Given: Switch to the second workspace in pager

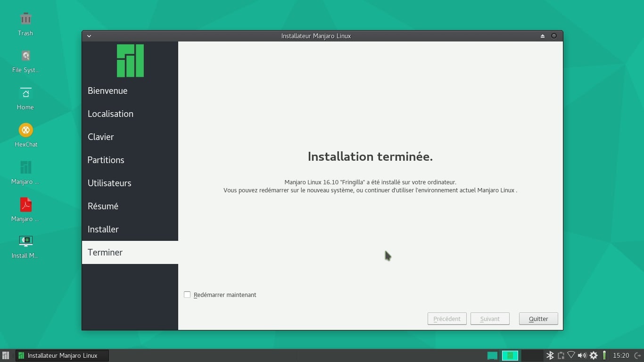Looking at the screenshot, I should tap(510, 355).
